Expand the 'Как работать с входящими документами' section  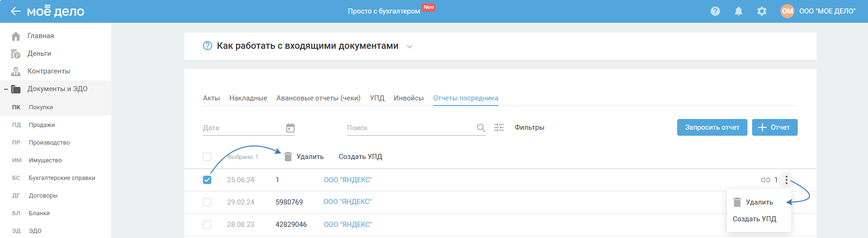pyautogui.click(x=410, y=46)
